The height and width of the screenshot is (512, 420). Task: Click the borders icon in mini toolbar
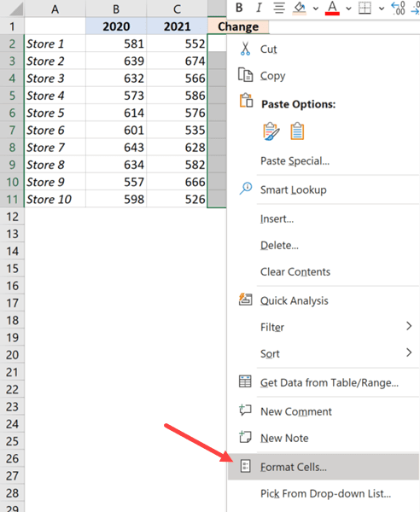[x=365, y=8]
